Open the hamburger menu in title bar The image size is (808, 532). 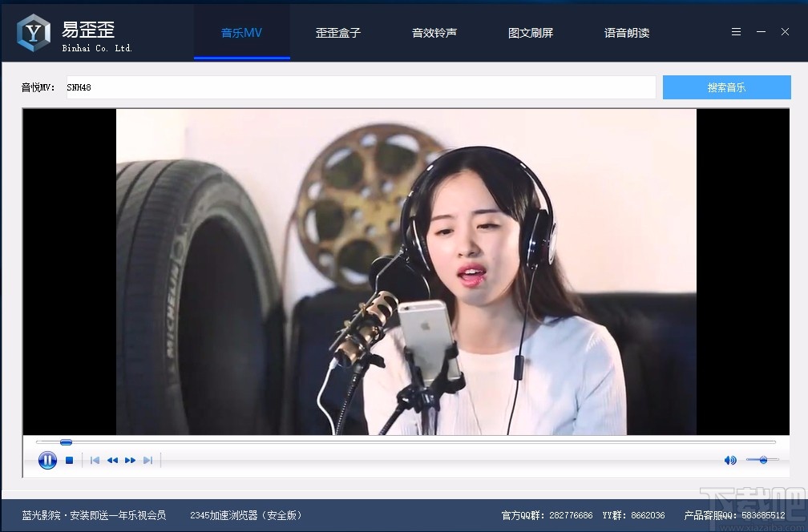[x=736, y=31]
